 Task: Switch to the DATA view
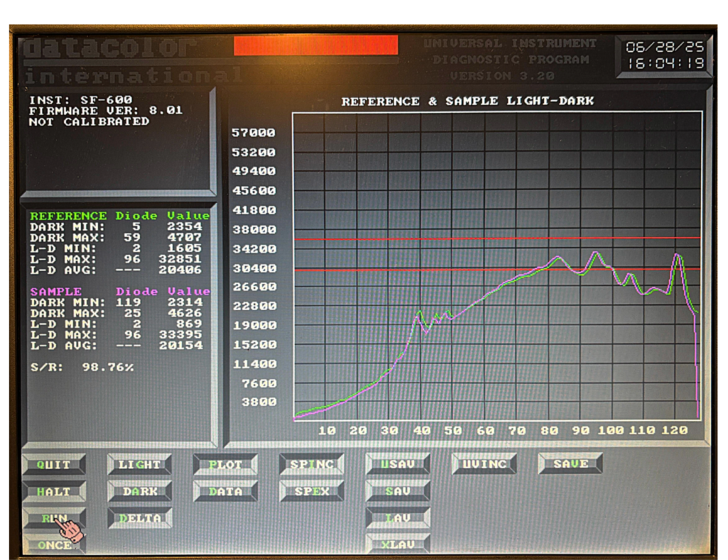pyautogui.click(x=225, y=491)
